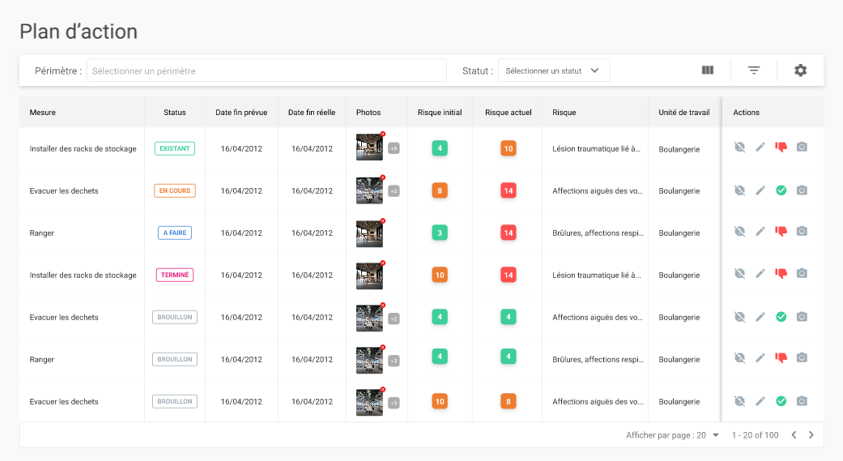Screen dimensions: 843x461
Task: Open photo thumbnail in TERMINÉ row
Action: pyautogui.click(x=369, y=275)
